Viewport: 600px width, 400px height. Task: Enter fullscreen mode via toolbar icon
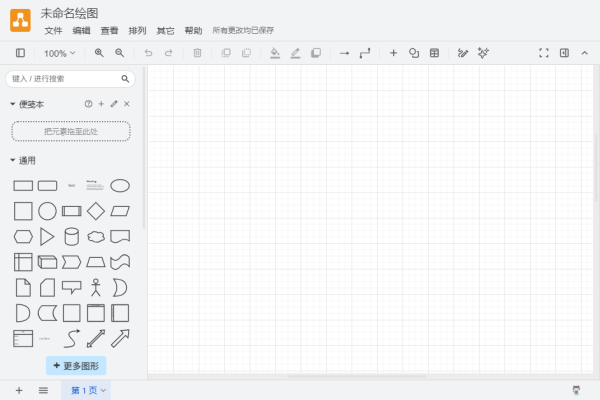[544, 53]
